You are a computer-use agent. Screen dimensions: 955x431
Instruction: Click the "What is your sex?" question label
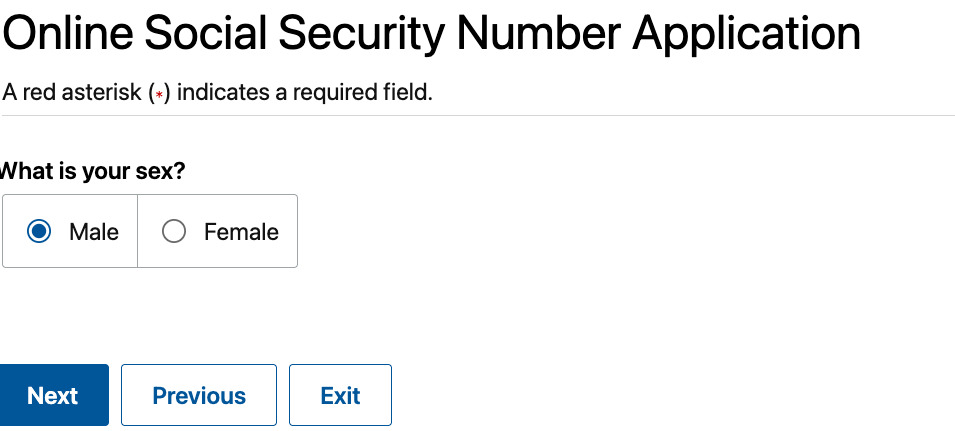[93, 171]
